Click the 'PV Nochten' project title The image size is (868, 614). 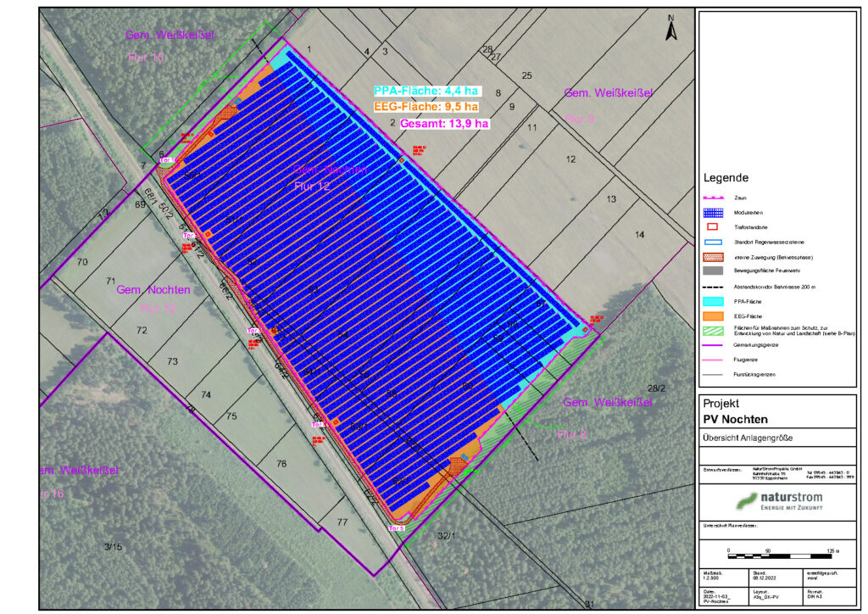[x=735, y=419]
